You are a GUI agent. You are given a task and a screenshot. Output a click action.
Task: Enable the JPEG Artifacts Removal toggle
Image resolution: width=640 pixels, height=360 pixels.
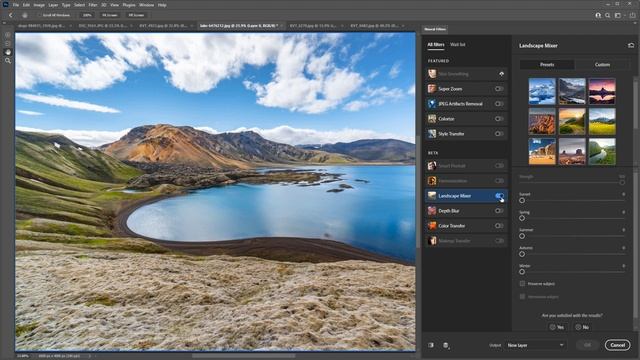[x=499, y=104]
